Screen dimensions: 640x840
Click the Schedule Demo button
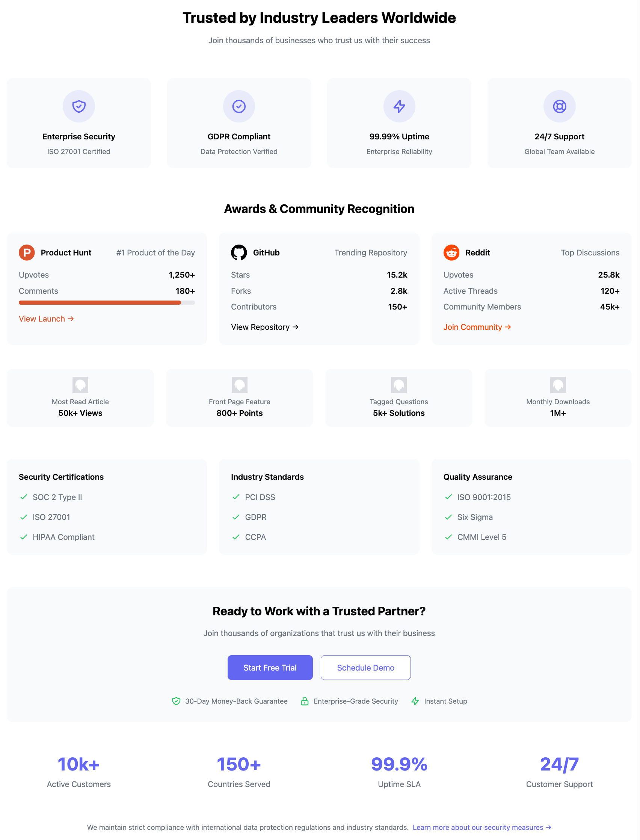[x=366, y=668]
